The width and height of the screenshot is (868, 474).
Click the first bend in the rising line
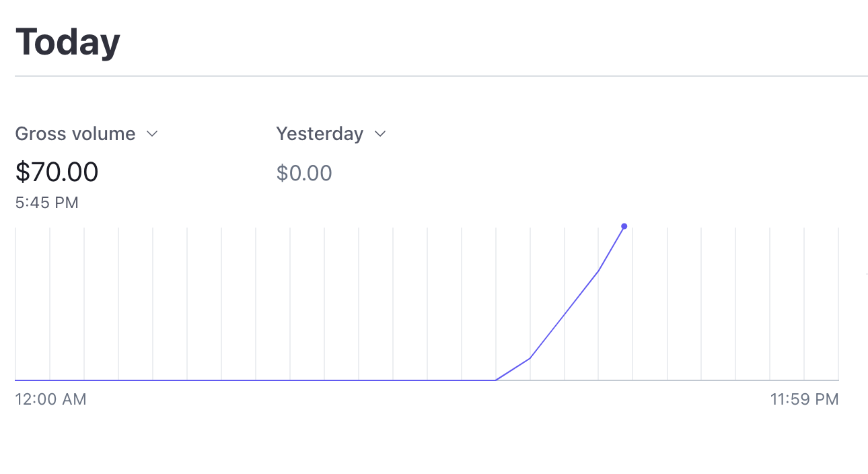[x=530, y=358]
